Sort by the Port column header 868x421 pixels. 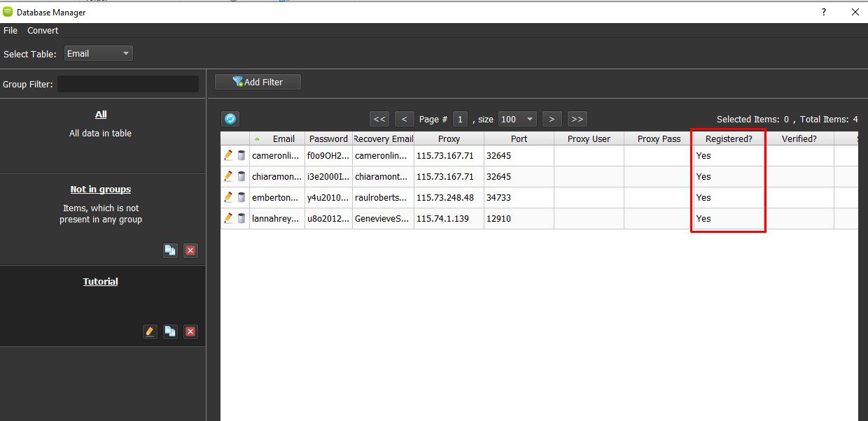519,138
